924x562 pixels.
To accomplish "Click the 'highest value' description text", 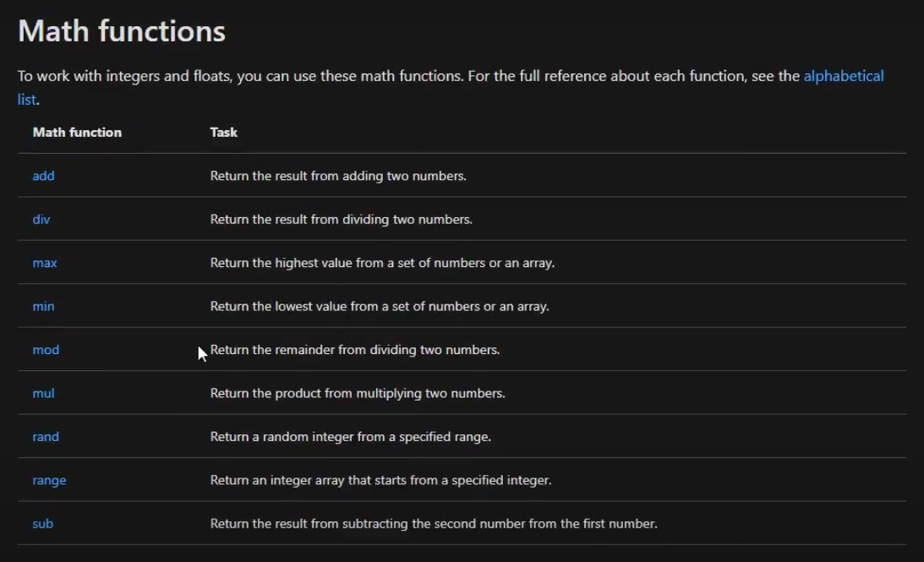I will point(382,263).
